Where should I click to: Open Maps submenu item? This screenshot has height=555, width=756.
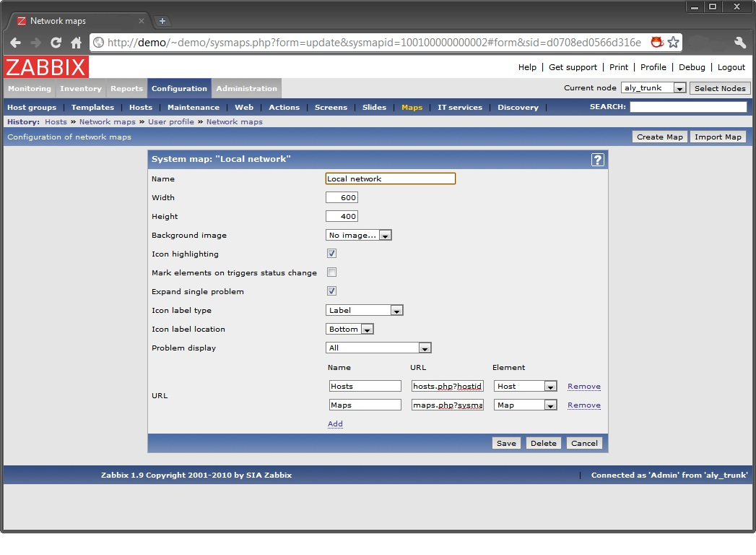point(412,107)
